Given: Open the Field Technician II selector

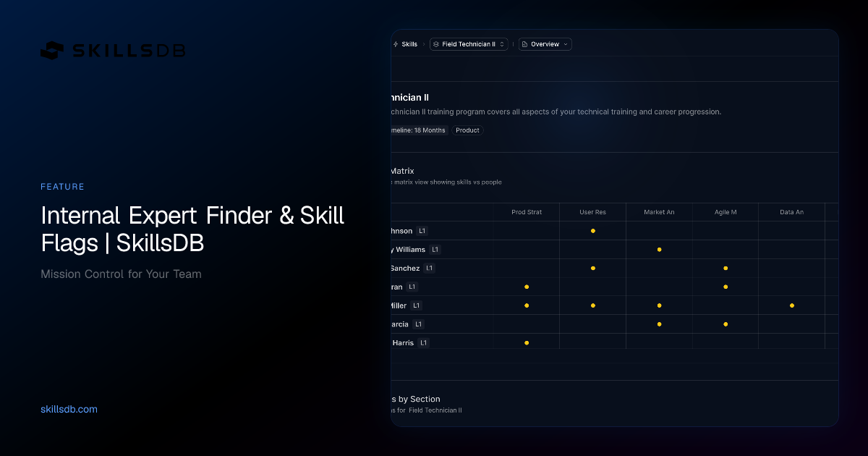Looking at the screenshot, I should tap(469, 44).
